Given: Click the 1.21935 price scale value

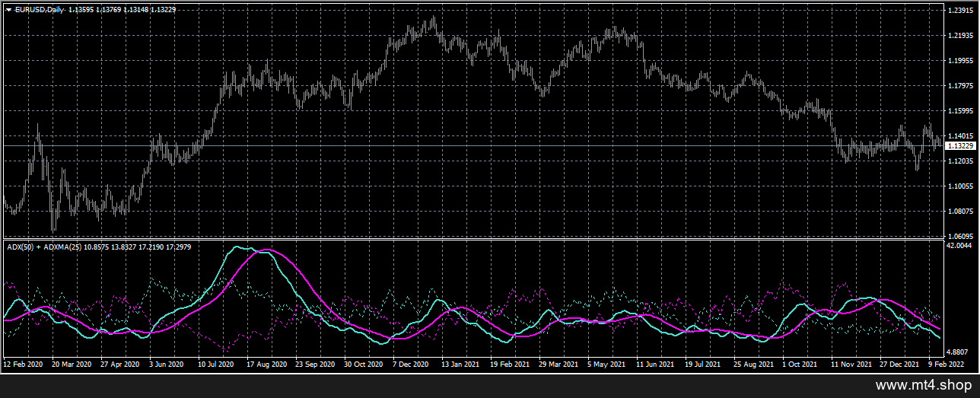Looking at the screenshot, I should coord(960,35).
